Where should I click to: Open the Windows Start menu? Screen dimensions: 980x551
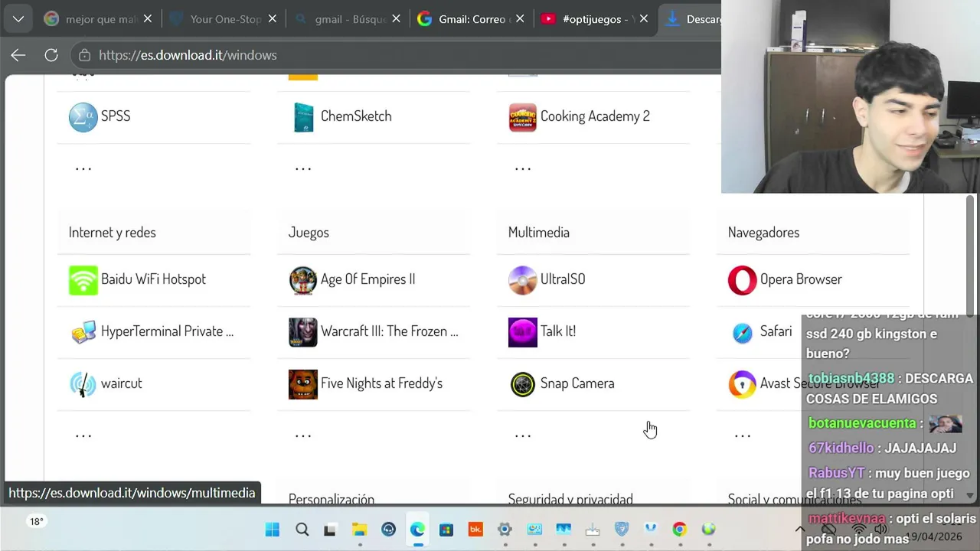pyautogui.click(x=273, y=530)
